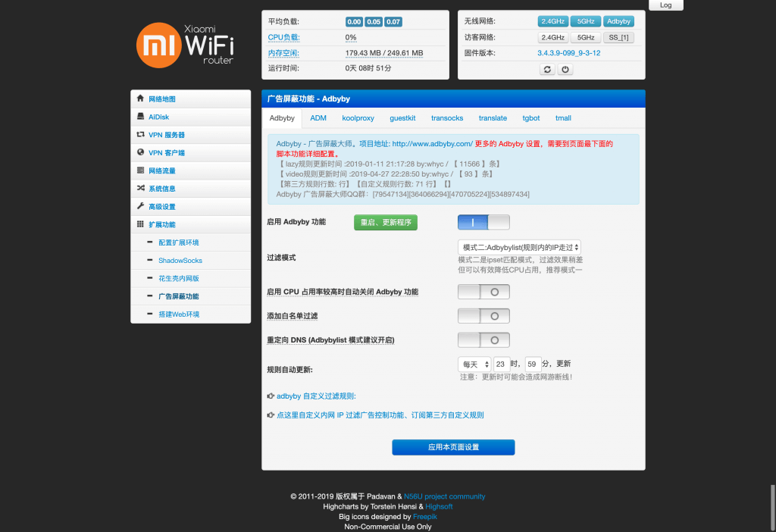
Task: Enable the 重定向 DNS toggle
Action: pos(483,340)
